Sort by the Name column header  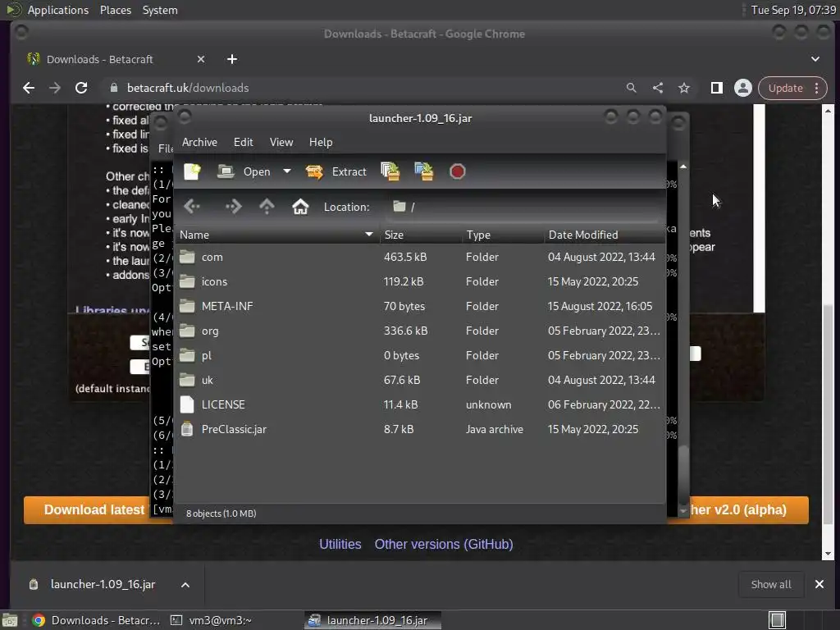pos(276,235)
